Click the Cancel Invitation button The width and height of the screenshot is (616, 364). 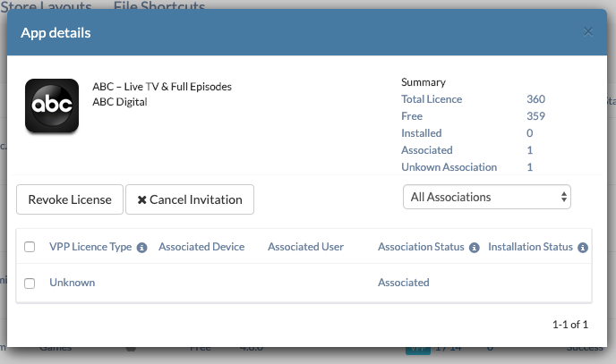click(190, 199)
